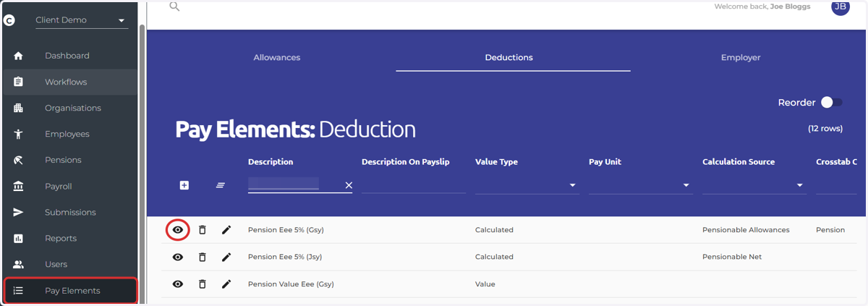This screenshot has width=868, height=306.
Task: Open the Calculation Source filter dropdown
Action: (x=754, y=185)
